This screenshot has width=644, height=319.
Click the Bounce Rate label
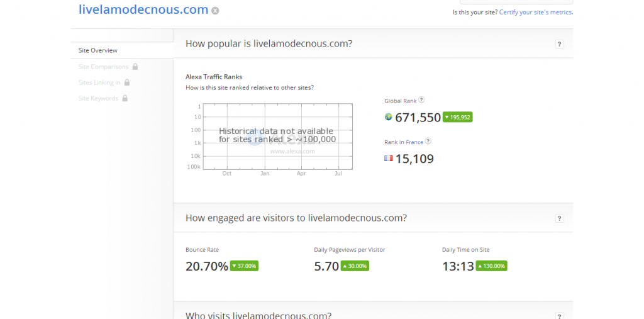point(202,250)
